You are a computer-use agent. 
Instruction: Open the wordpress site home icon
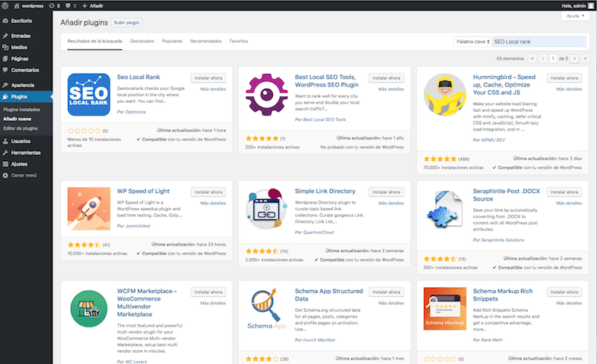[x=16, y=6]
